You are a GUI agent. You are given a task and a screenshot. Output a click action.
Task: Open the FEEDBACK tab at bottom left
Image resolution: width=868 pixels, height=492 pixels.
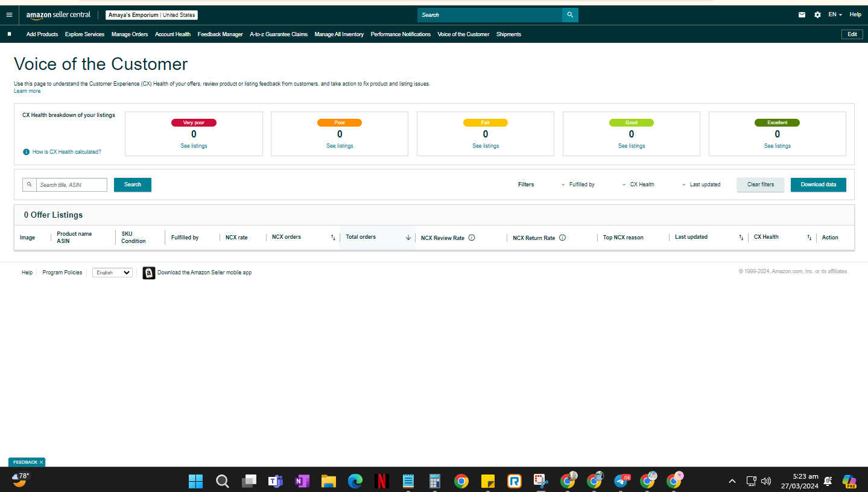coord(27,462)
